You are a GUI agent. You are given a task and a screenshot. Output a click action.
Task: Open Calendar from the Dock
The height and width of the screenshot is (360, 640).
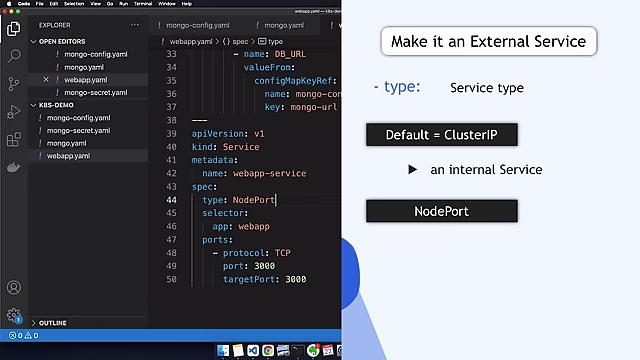[x=328, y=350]
